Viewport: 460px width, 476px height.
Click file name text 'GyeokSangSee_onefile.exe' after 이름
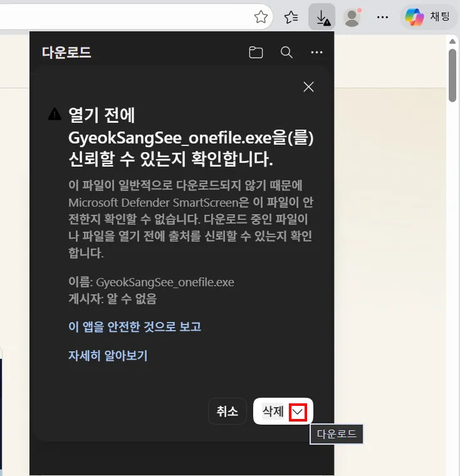(165, 282)
